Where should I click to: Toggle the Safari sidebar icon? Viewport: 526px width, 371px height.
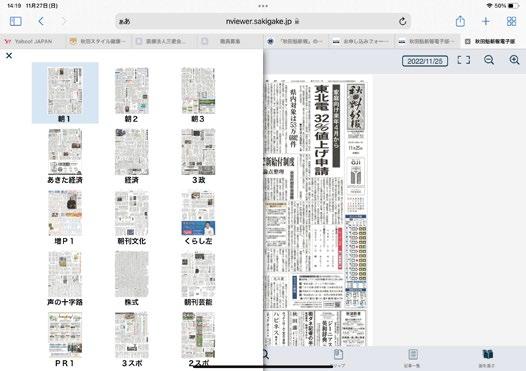[16, 21]
